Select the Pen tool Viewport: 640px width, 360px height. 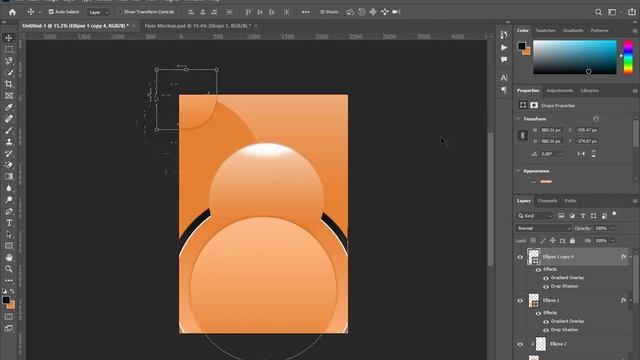[9, 211]
